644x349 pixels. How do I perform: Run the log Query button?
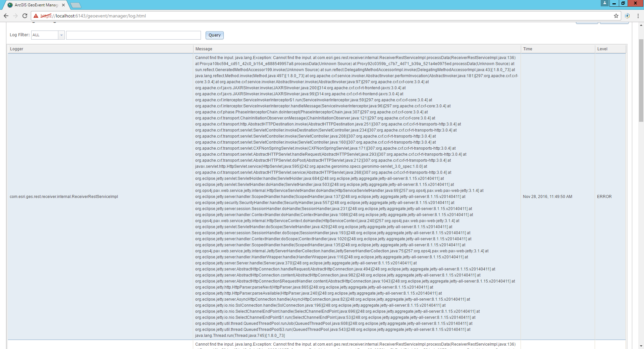point(215,35)
